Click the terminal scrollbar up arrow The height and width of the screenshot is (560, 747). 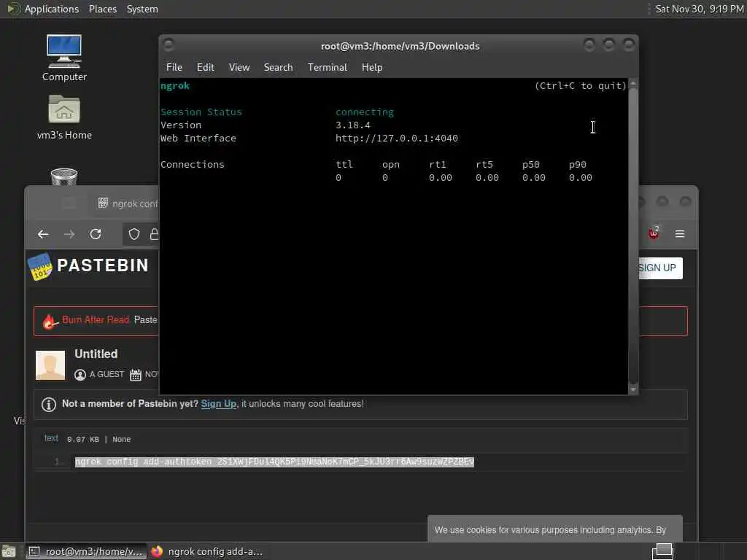[633, 84]
